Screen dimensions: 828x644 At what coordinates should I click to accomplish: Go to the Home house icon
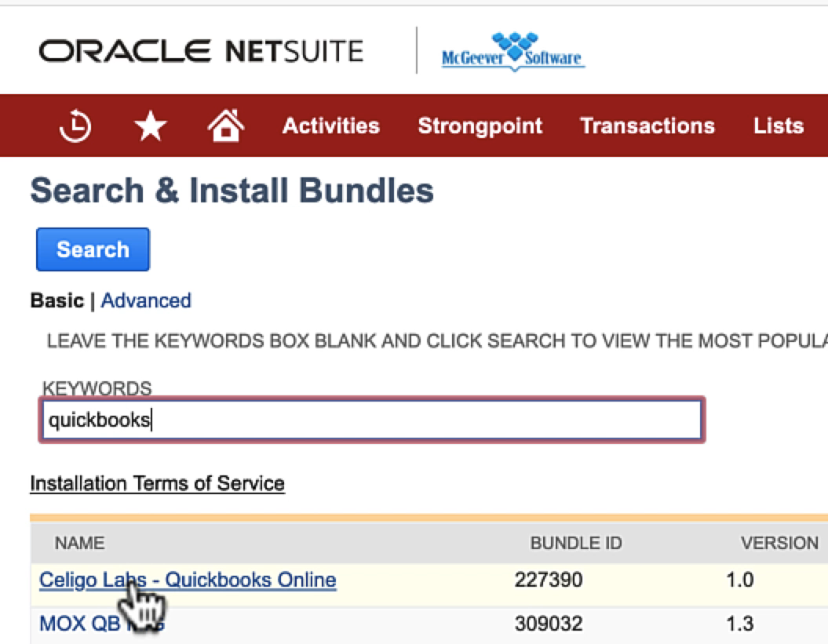click(x=226, y=126)
